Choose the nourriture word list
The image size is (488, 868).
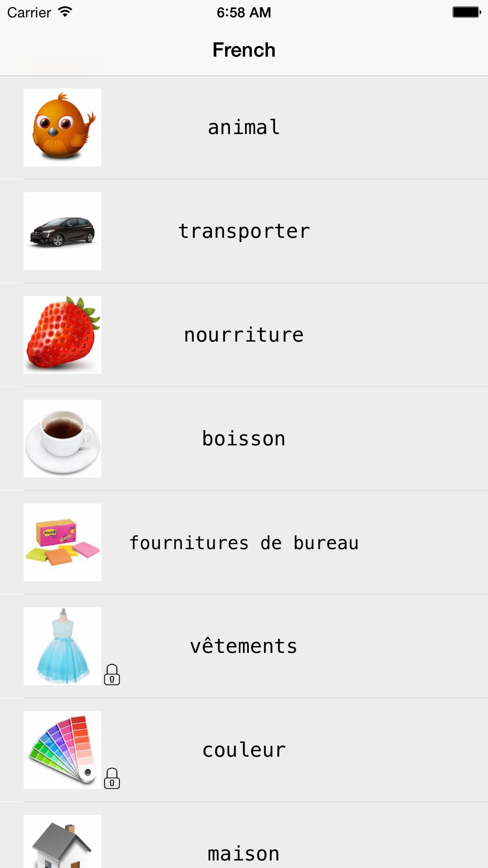244,335
